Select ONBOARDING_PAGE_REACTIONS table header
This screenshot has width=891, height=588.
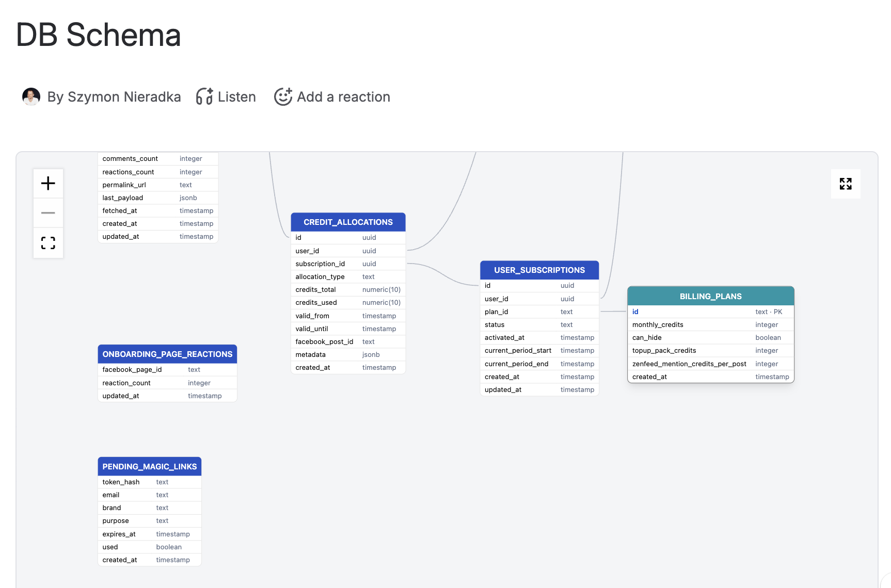coord(167,354)
